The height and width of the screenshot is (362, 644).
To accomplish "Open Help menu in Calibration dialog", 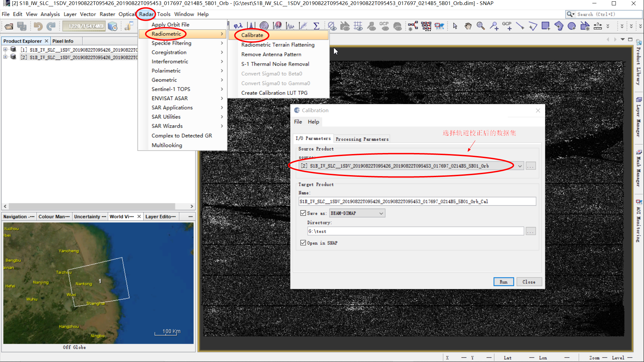I will coord(313,122).
